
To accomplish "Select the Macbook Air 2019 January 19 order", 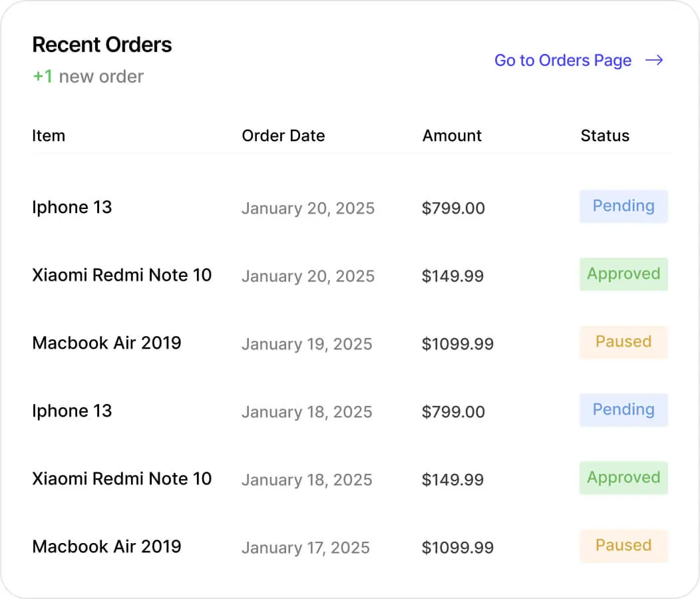I will point(106,343).
